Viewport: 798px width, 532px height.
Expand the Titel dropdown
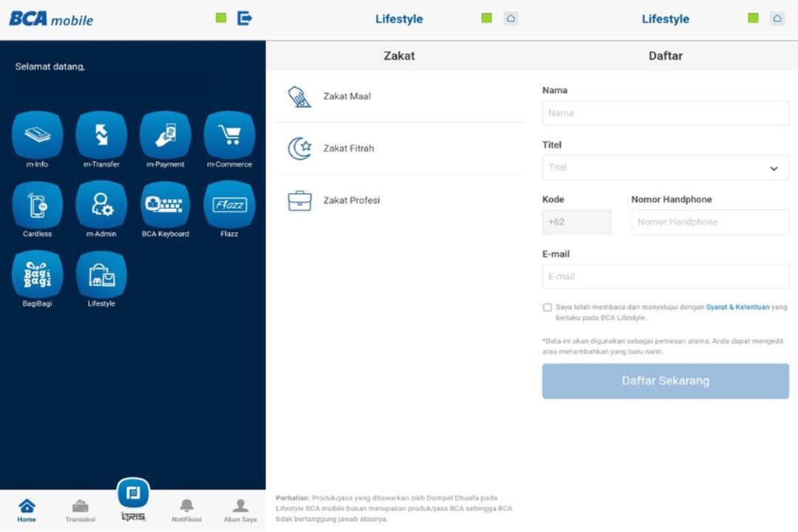[x=666, y=168]
